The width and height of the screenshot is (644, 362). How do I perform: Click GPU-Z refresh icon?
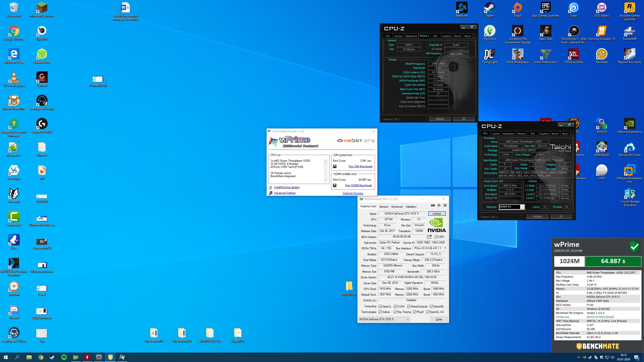click(439, 206)
